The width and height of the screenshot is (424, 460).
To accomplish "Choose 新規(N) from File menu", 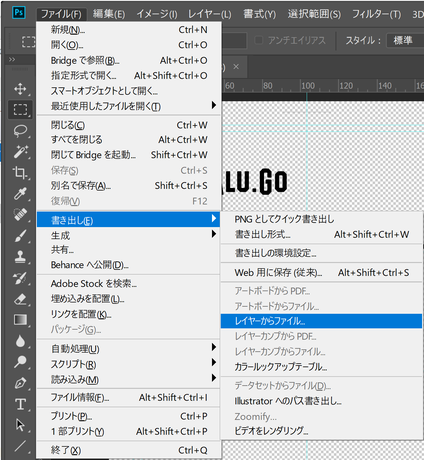I will [x=128, y=30].
